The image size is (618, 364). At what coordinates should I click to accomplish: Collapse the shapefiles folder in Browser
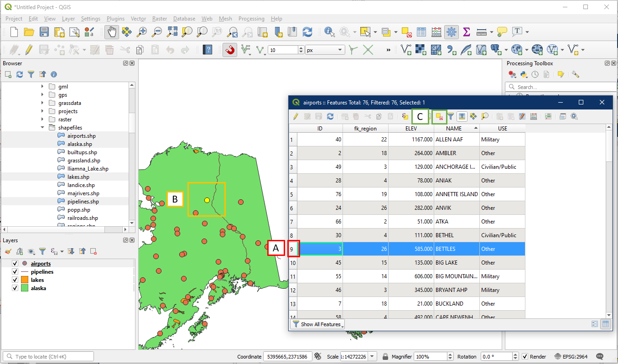[x=42, y=128]
